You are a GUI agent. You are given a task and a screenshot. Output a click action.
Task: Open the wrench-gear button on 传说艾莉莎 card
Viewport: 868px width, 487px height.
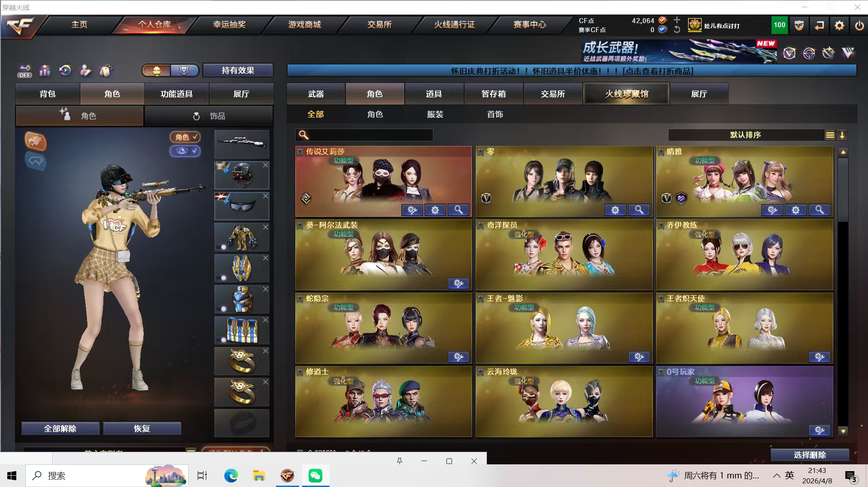(x=412, y=210)
